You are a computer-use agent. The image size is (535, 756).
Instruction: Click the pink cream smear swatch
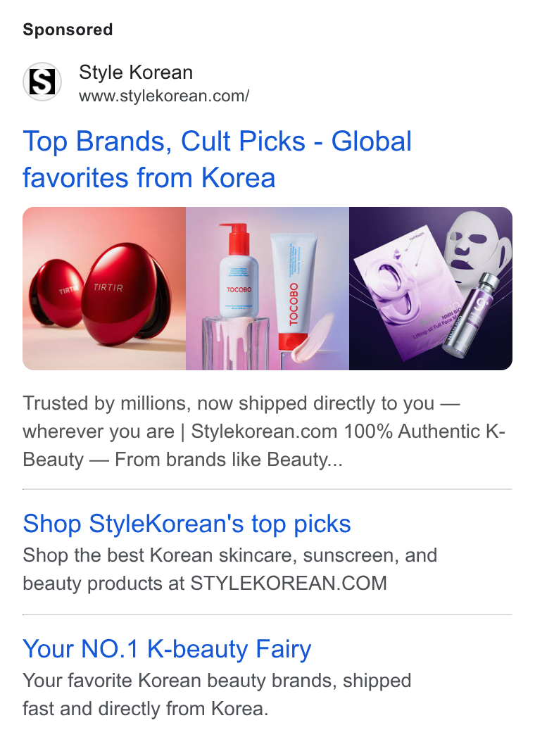[x=313, y=339]
